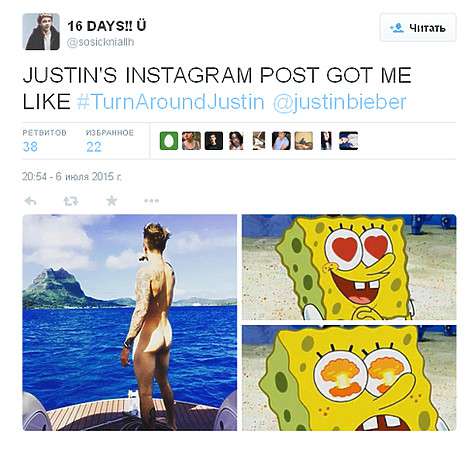Click the last retweeter avatar
The width and height of the screenshot is (475, 451).
[x=349, y=141]
